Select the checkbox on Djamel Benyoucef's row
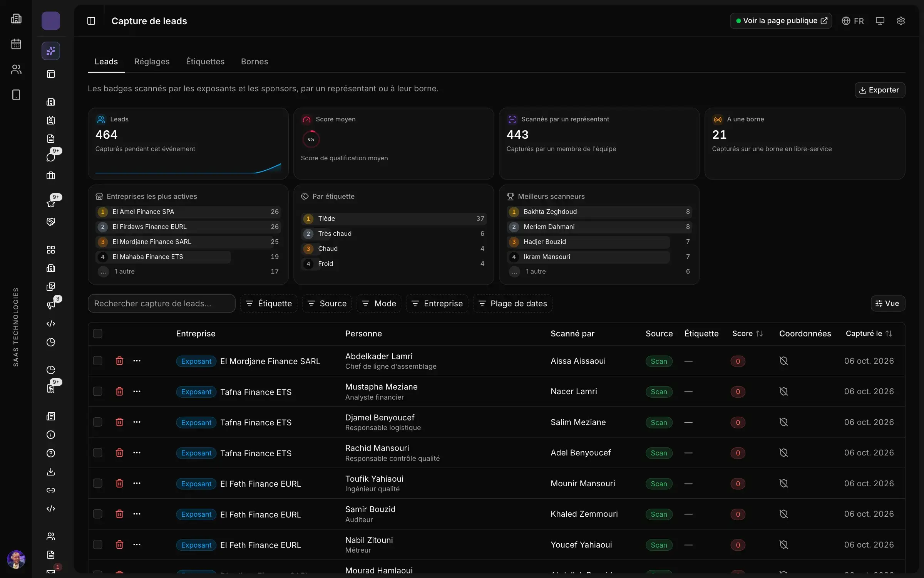 tap(97, 422)
